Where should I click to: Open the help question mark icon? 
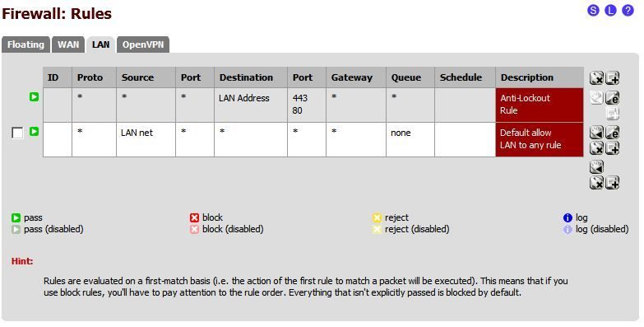pyautogui.click(x=628, y=10)
